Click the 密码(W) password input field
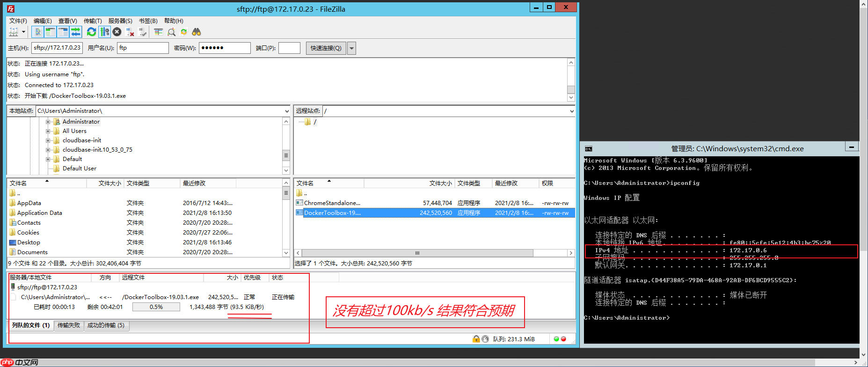The height and width of the screenshot is (367, 868). click(x=225, y=48)
